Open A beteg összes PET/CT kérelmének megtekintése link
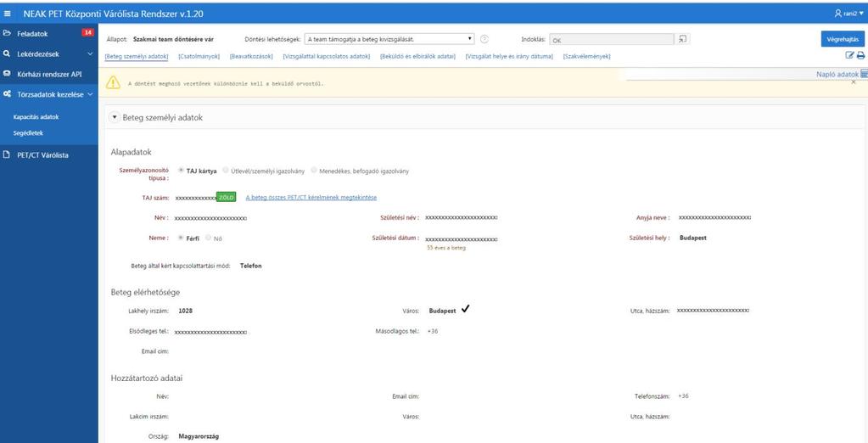 pyautogui.click(x=311, y=197)
